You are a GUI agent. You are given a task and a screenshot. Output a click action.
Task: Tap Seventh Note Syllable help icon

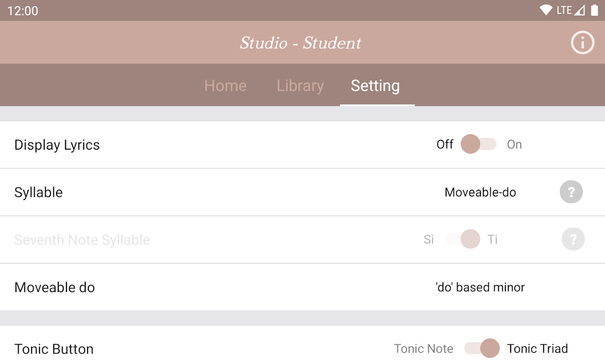pos(573,239)
